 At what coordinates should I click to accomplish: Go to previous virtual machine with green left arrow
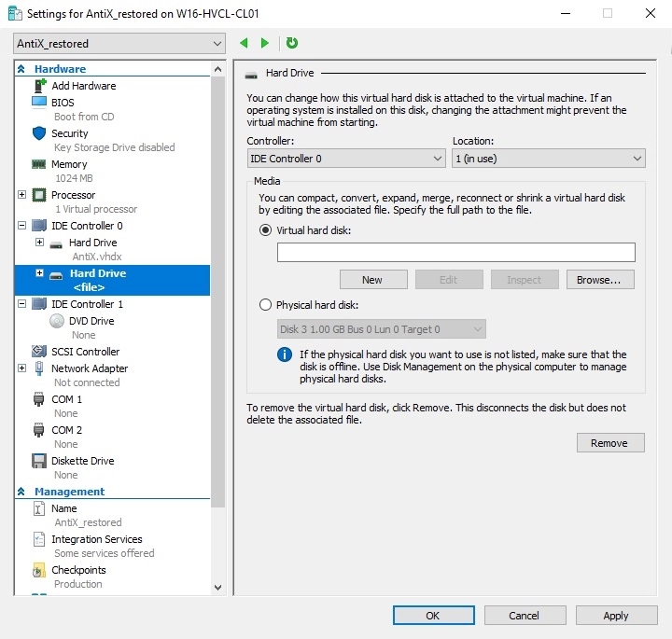245,43
